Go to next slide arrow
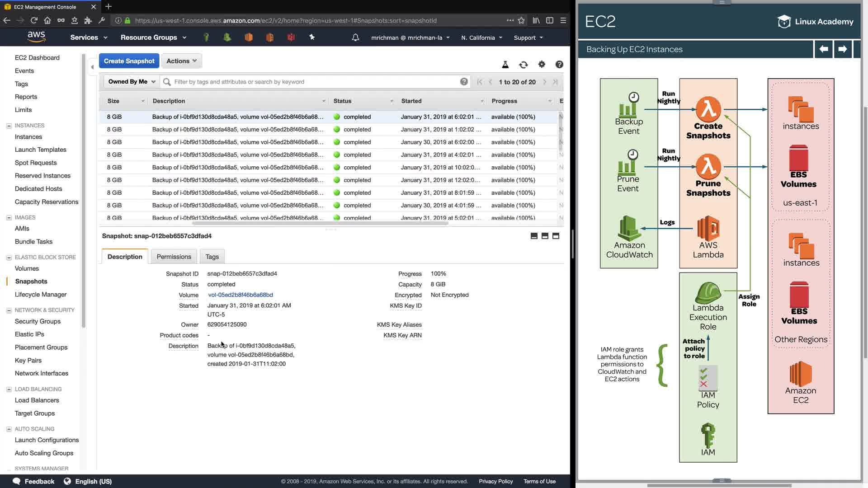The image size is (868, 488). point(842,49)
